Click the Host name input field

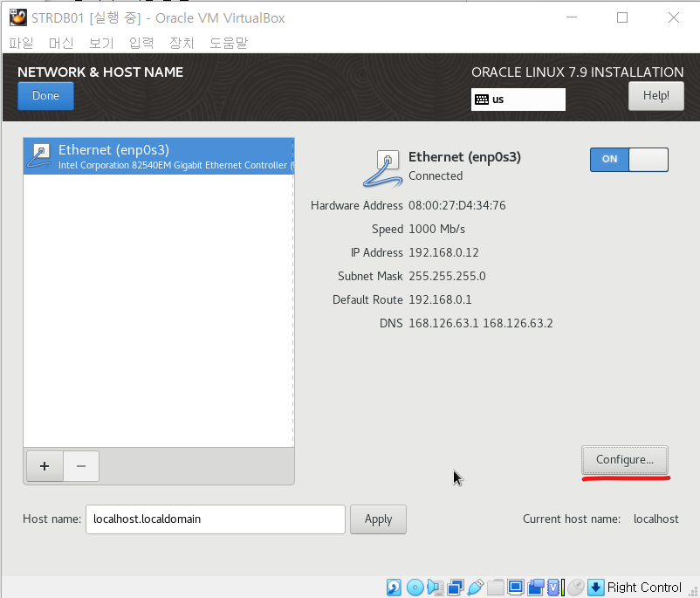pos(216,519)
